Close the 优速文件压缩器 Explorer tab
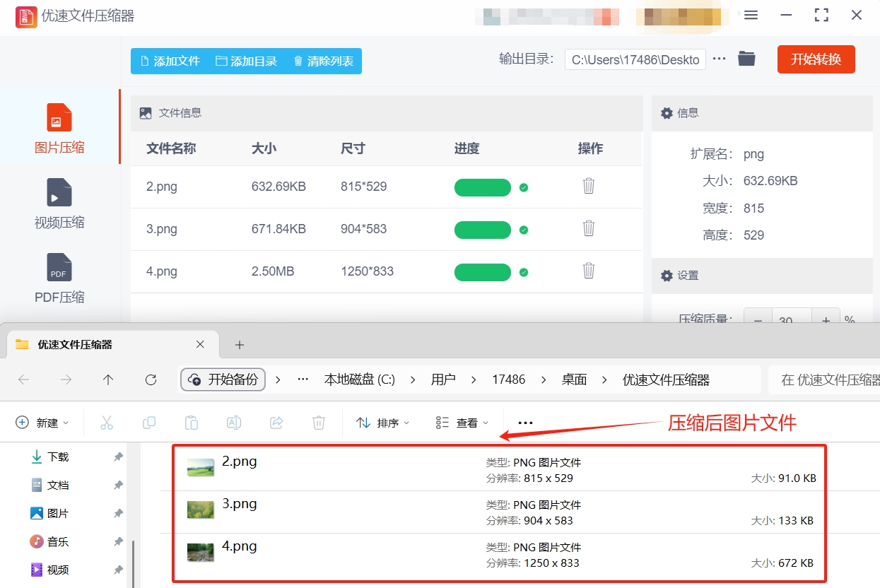Image resolution: width=880 pixels, height=588 pixels. pyautogui.click(x=200, y=344)
